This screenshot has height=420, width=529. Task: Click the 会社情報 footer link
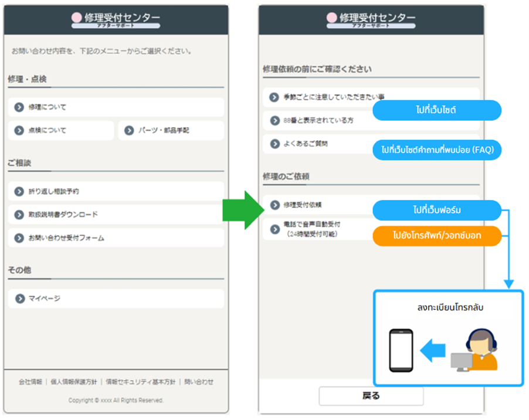[x=30, y=382]
